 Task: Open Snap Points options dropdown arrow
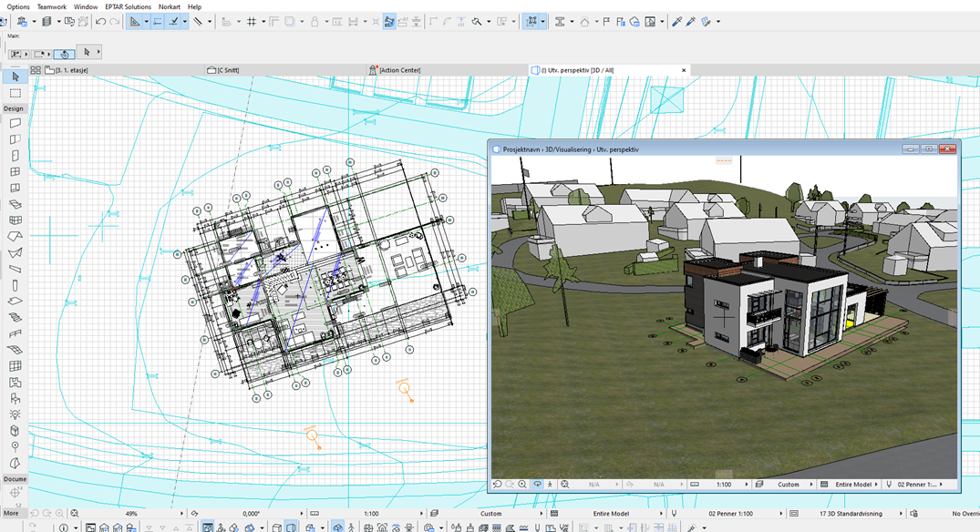click(185, 22)
